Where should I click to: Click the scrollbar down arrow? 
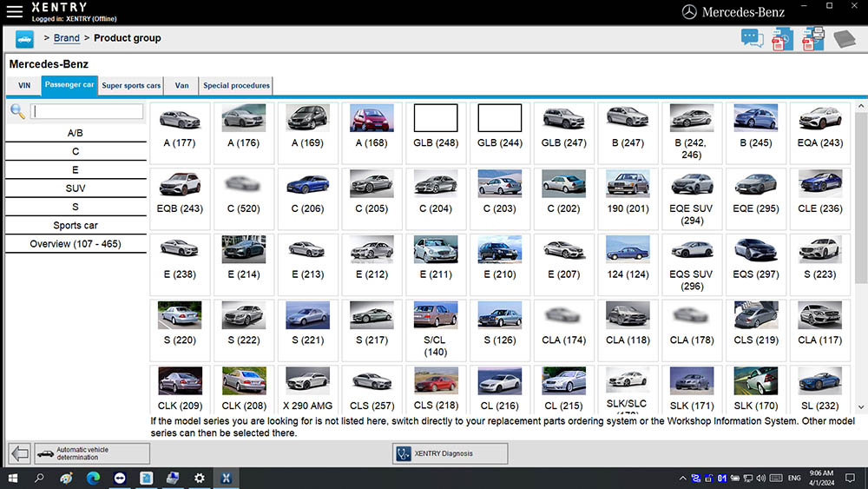pos(861,407)
